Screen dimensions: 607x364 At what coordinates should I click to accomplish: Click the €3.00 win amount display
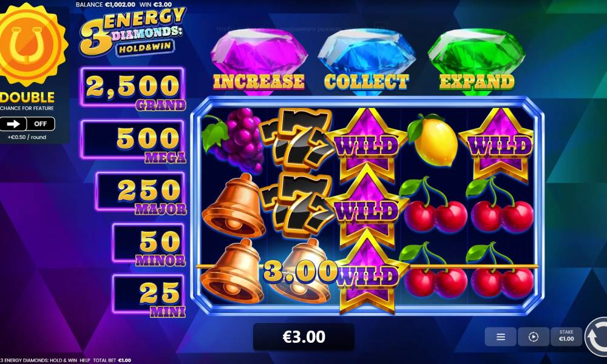point(304,337)
